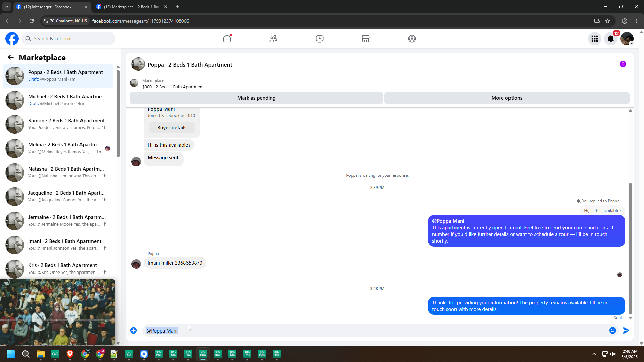Open the Facebook menu grid icon

595,39
